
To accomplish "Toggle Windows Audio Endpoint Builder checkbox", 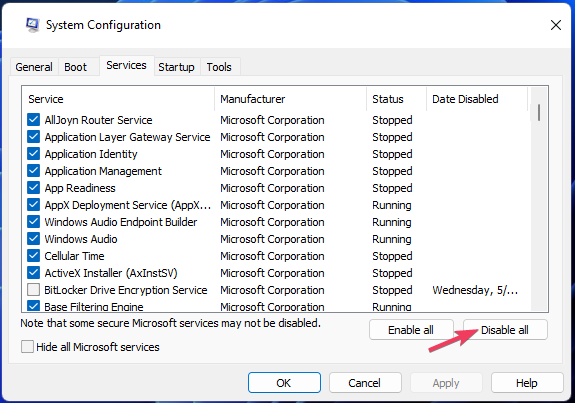I will click(x=33, y=222).
